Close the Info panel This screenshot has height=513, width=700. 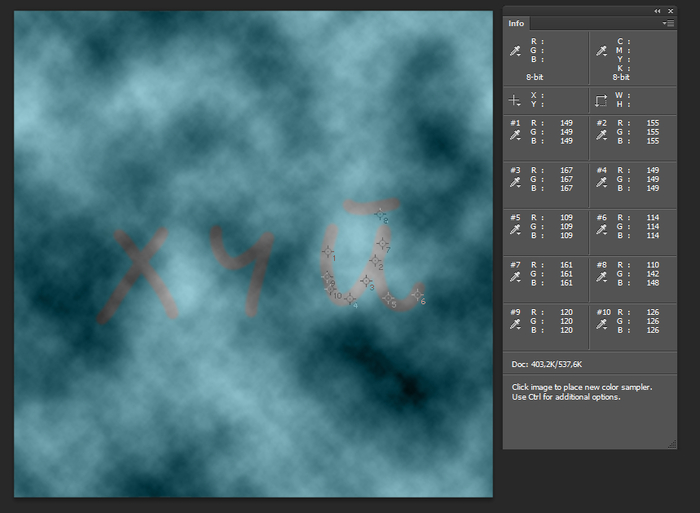click(671, 9)
